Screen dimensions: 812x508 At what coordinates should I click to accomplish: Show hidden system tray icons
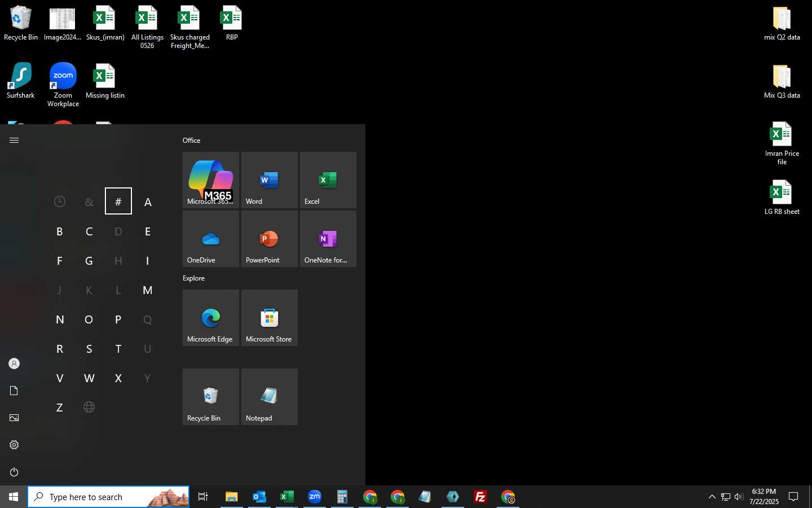[x=712, y=497]
